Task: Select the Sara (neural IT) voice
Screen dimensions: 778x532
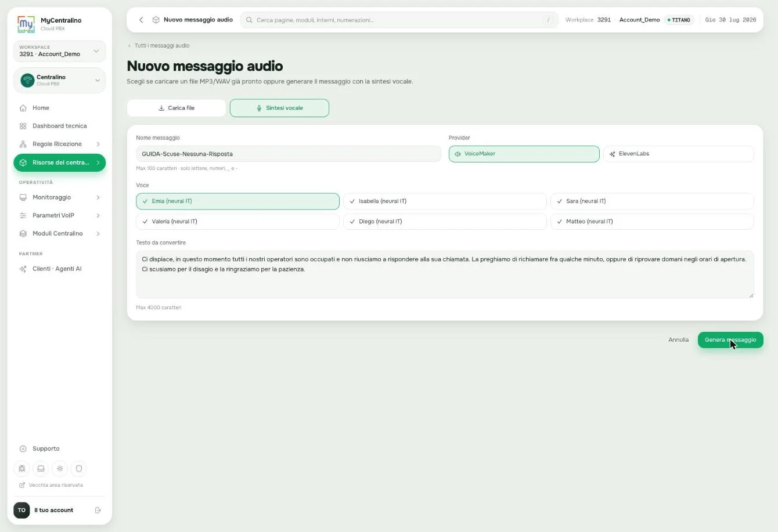Action: [x=652, y=201]
